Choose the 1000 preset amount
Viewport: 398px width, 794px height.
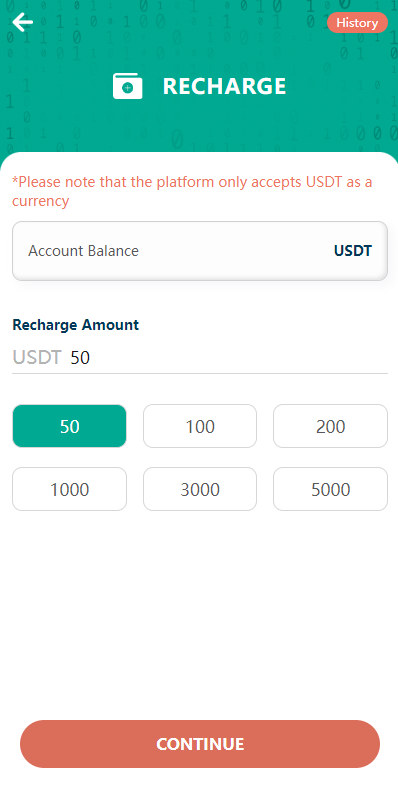69,489
